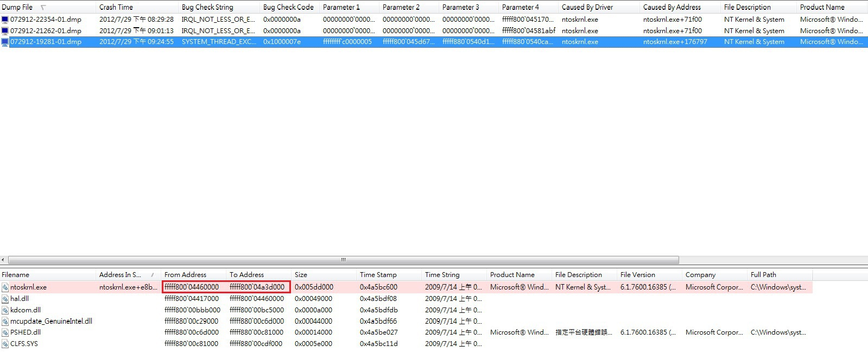Select dump file 072912-22354-01.dmp
The image size is (868, 352).
tap(46, 19)
